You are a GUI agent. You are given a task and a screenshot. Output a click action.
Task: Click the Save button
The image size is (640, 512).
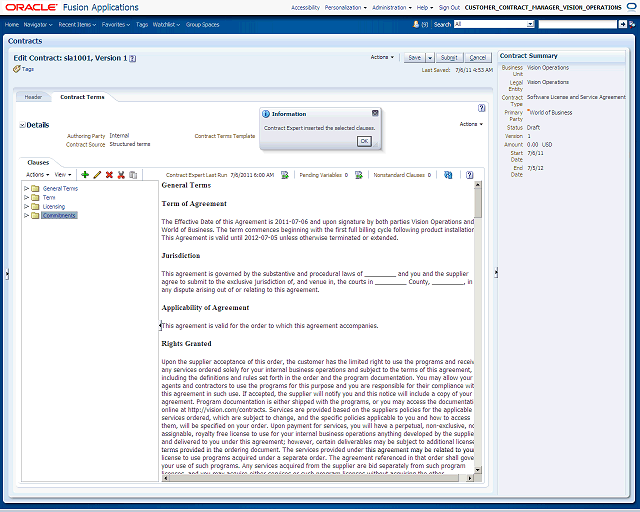[x=415, y=58]
